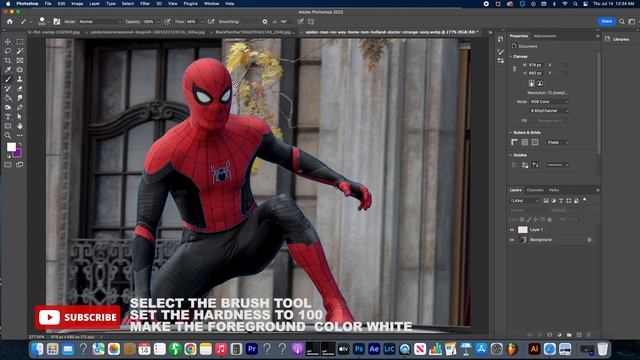Image resolution: width=640 pixels, height=360 pixels.
Task: Open the Opacity dropdown arrow
Action: 158,22
